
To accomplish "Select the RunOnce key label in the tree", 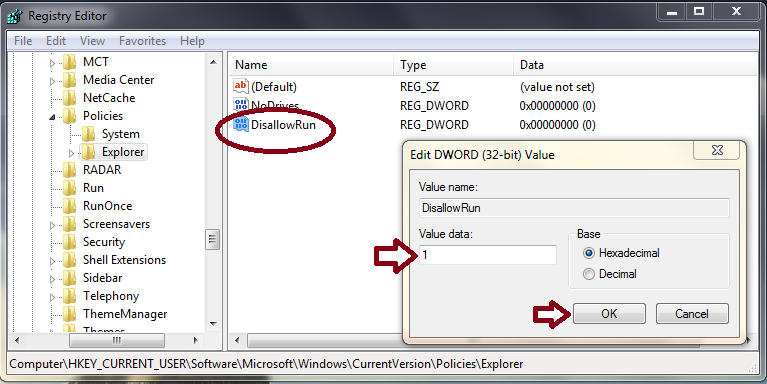I will click(x=108, y=206).
